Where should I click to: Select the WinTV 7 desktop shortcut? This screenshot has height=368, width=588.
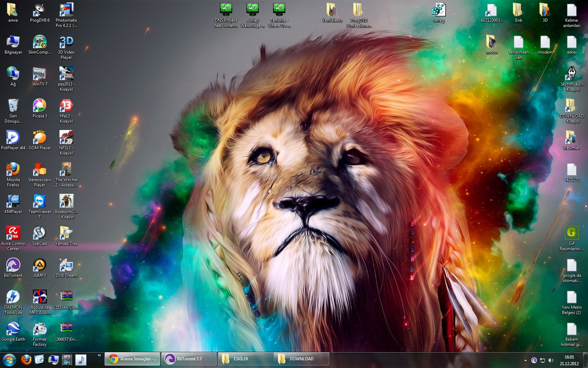tap(40, 77)
